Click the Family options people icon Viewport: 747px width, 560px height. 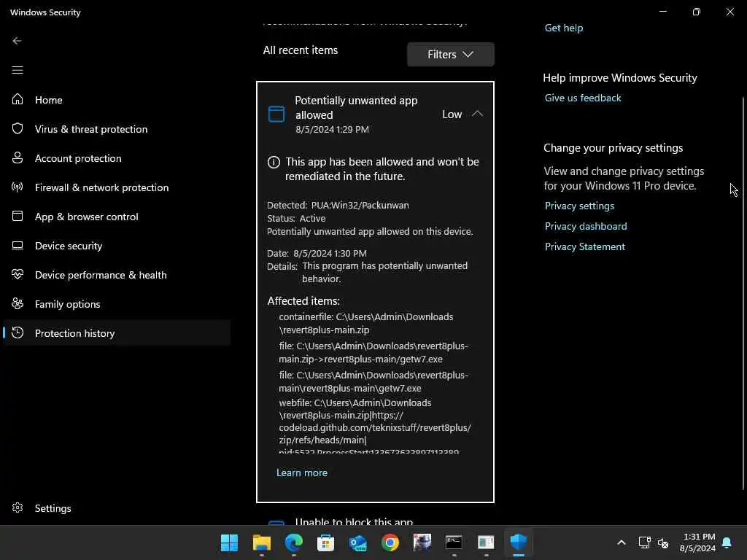coord(18,303)
